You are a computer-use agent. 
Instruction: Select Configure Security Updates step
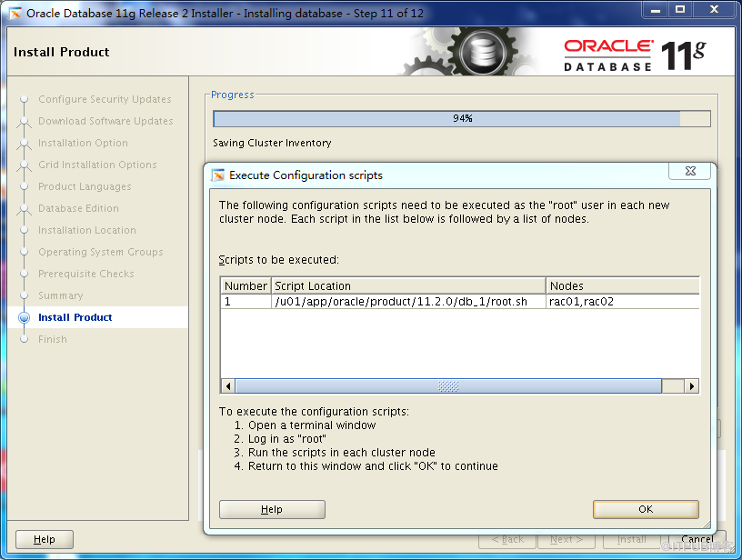(x=105, y=99)
